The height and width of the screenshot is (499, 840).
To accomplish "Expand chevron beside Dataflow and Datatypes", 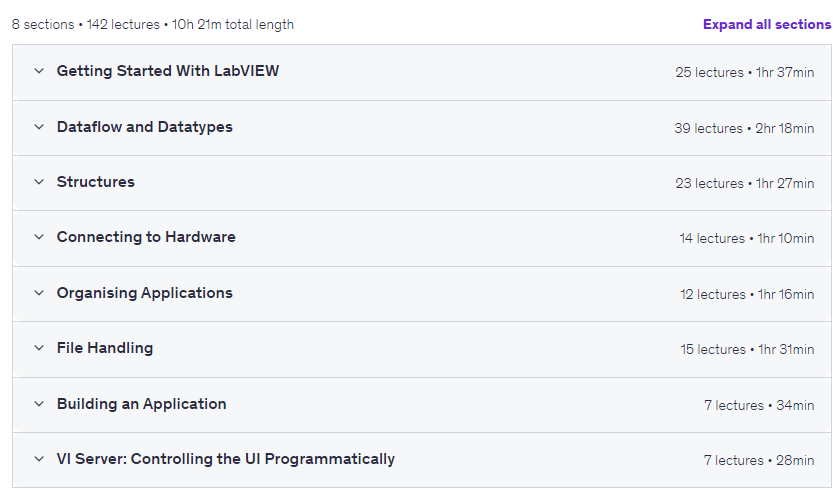I will pyautogui.click(x=39, y=127).
